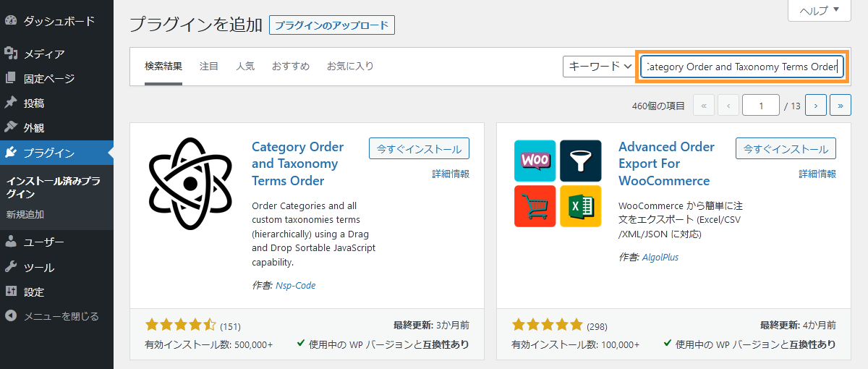Image resolution: width=868 pixels, height=369 pixels.
Task: Go to next page of results
Action: [815, 106]
